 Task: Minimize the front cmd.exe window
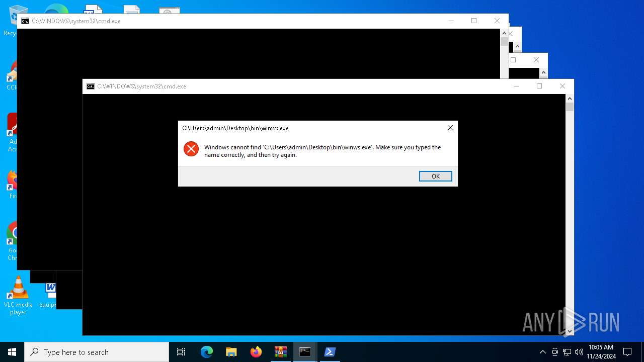click(x=516, y=86)
